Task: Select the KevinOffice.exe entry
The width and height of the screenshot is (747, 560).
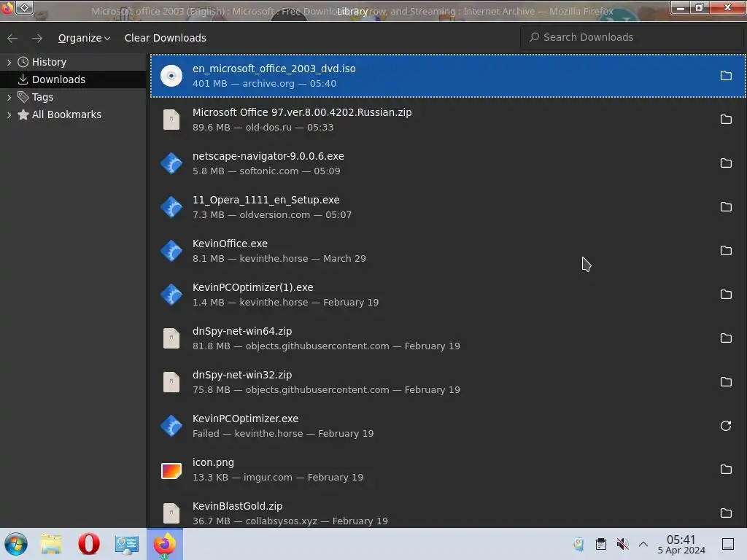Action: [x=448, y=251]
